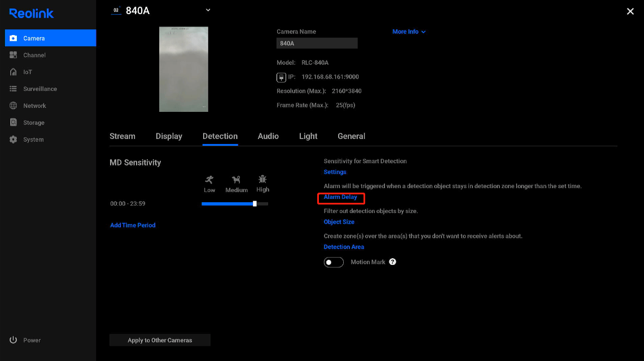Image resolution: width=644 pixels, height=361 pixels.
Task: Open Surveillance list icon
Action: point(13,89)
